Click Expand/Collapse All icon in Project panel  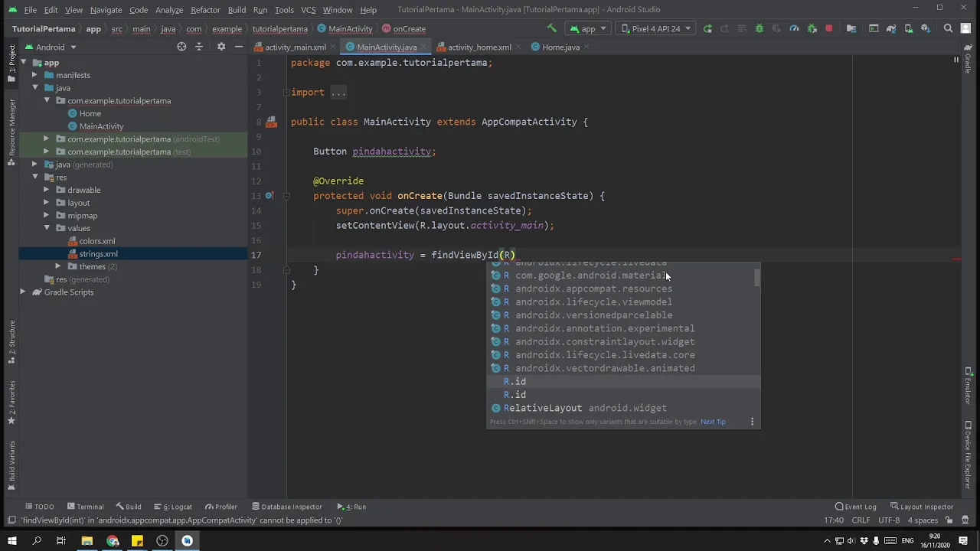[199, 47]
